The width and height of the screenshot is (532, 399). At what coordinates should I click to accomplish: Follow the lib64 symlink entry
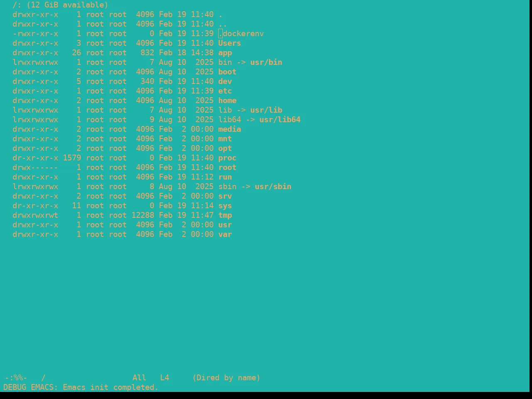point(229,120)
